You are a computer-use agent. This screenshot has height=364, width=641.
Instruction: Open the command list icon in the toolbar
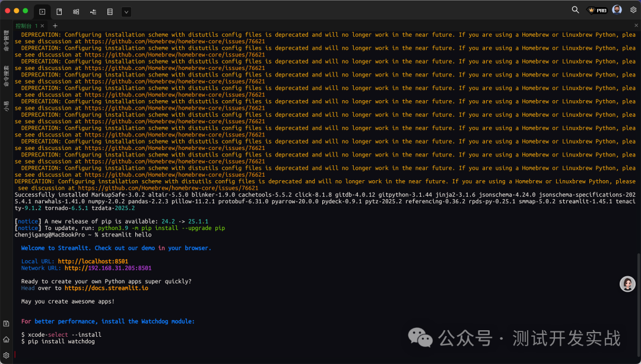click(x=110, y=11)
